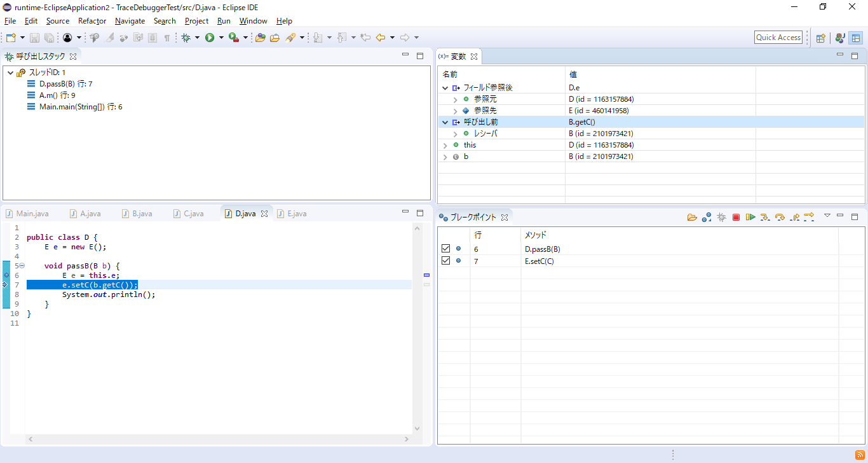Switch to the Main.java editor tab
Screen dimensions: 868x463
(32, 214)
